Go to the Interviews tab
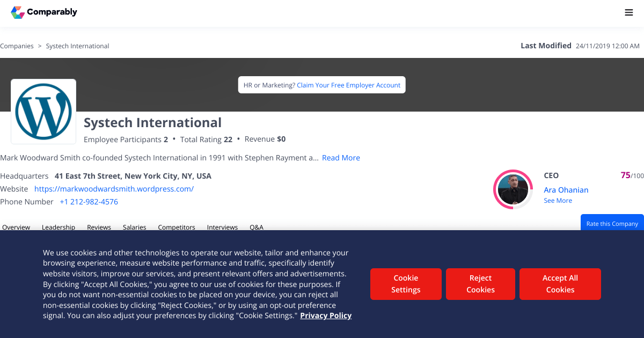Viewport: 644px width, 338px height. (222, 227)
